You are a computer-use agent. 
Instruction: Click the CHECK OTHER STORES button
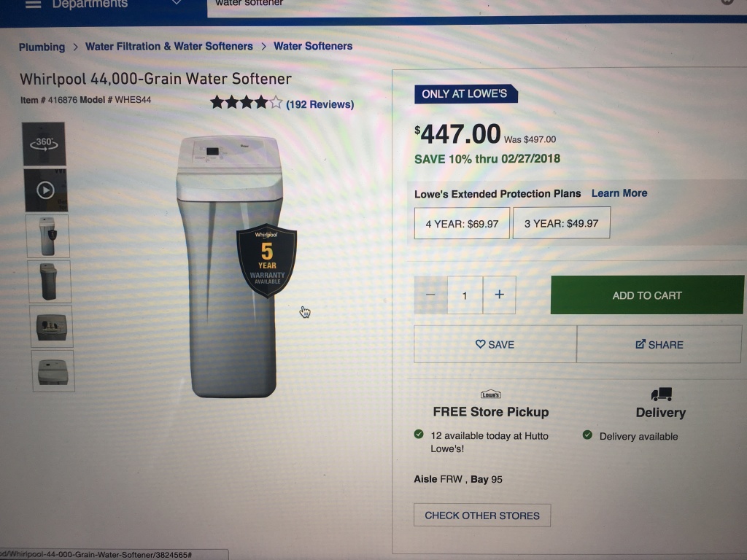[x=482, y=516]
